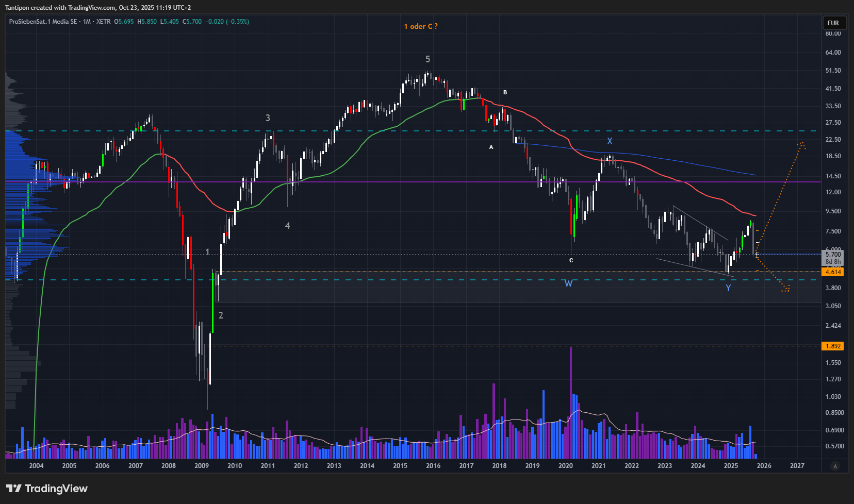
Task: Select the wave 3 label near 2011
Action: (268, 118)
